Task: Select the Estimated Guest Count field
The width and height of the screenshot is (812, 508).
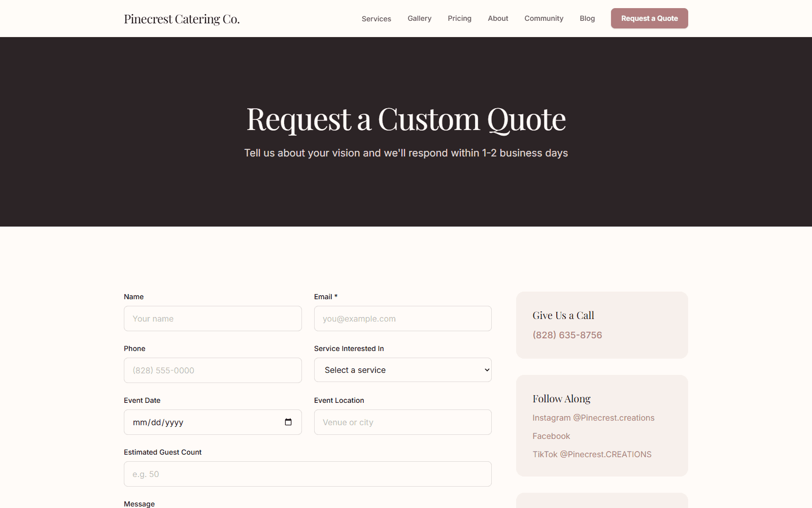Action: point(308,474)
